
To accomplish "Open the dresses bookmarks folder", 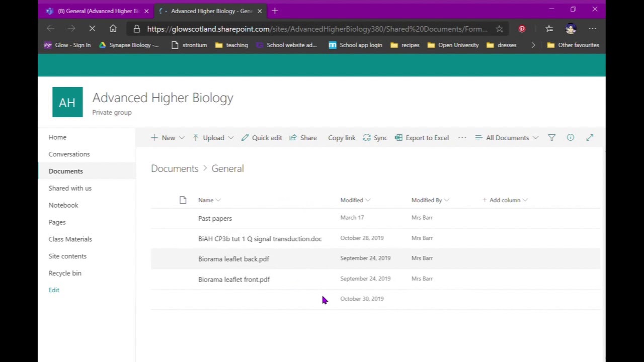I will (x=501, y=45).
